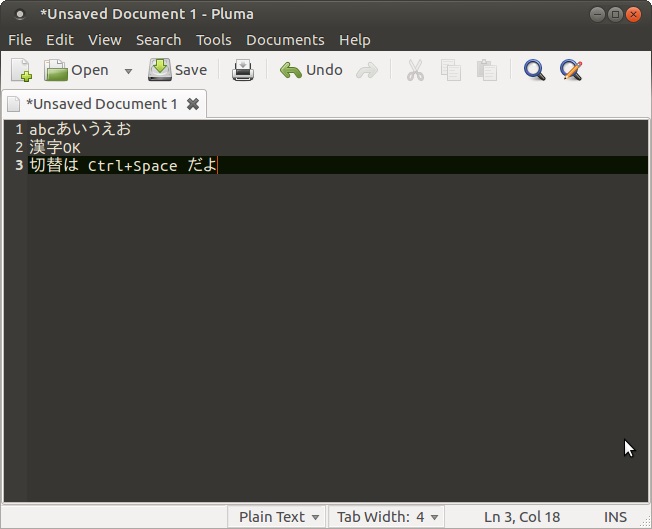The image size is (652, 529).
Task: Toggle INS insert mode indicator
Action: coord(615,517)
